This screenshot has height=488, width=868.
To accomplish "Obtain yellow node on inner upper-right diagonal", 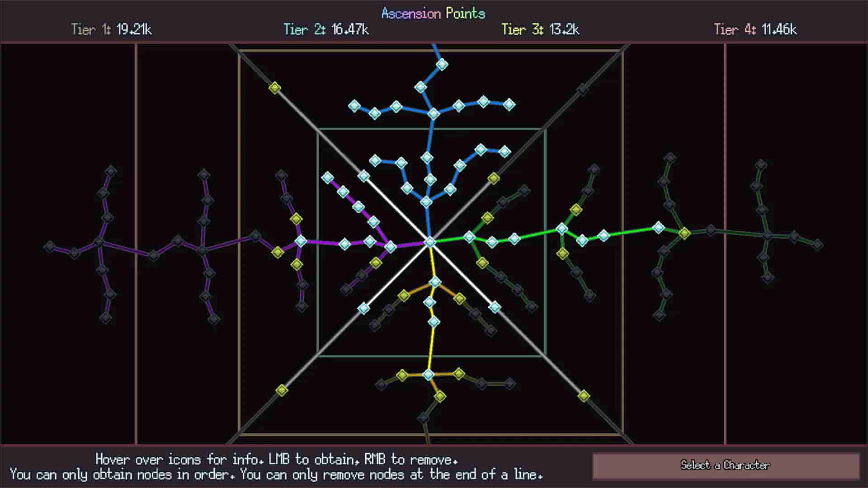I will tap(494, 178).
